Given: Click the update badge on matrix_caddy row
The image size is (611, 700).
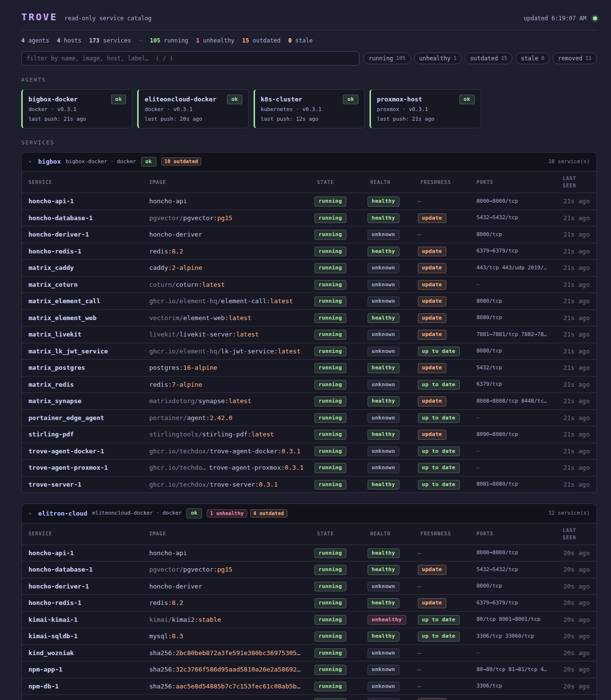Looking at the screenshot, I should coord(432,268).
